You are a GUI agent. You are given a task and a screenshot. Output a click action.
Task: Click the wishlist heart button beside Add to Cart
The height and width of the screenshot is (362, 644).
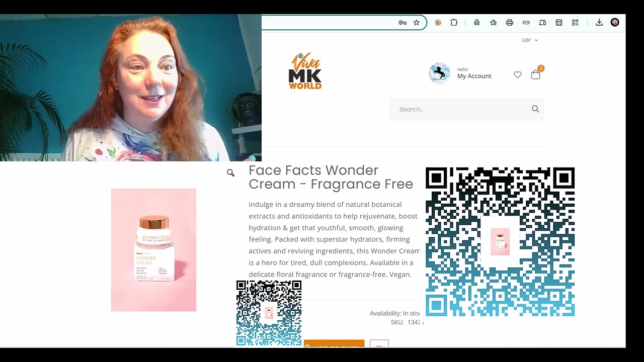[379, 344]
